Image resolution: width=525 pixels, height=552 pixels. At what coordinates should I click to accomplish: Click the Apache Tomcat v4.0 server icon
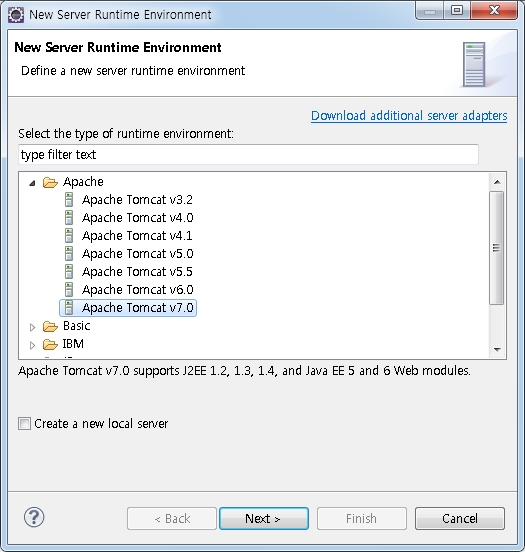(x=69, y=218)
